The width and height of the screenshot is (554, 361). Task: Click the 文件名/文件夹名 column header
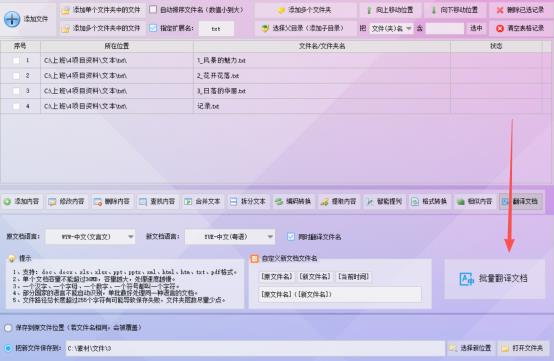[322, 46]
